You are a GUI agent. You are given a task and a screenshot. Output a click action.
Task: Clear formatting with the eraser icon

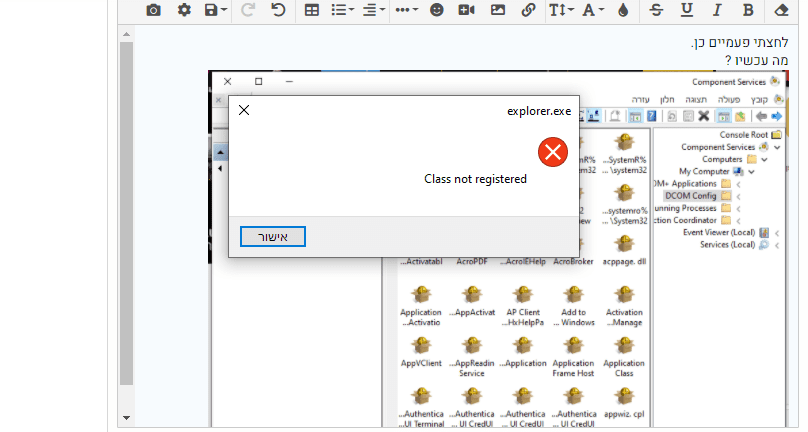coord(781,10)
